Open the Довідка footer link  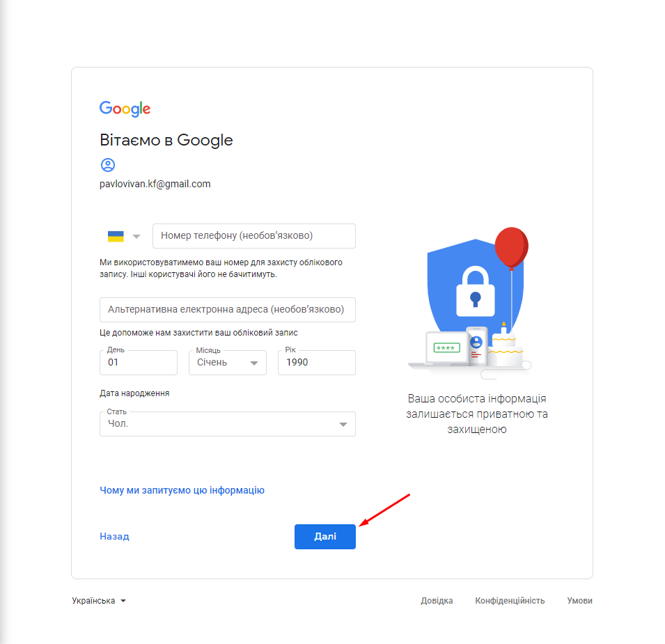(x=437, y=601)
